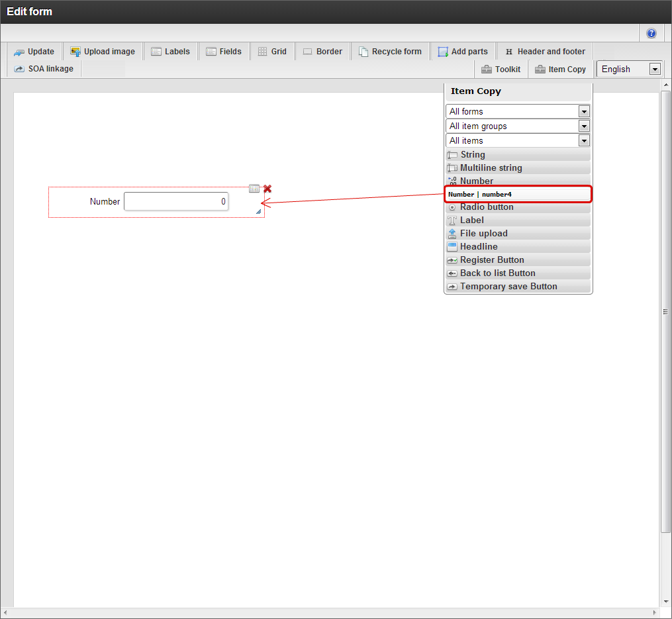Click the horizontal scroll right arrow
This screenshot has width=672, height=619.
tap(654, 612)
